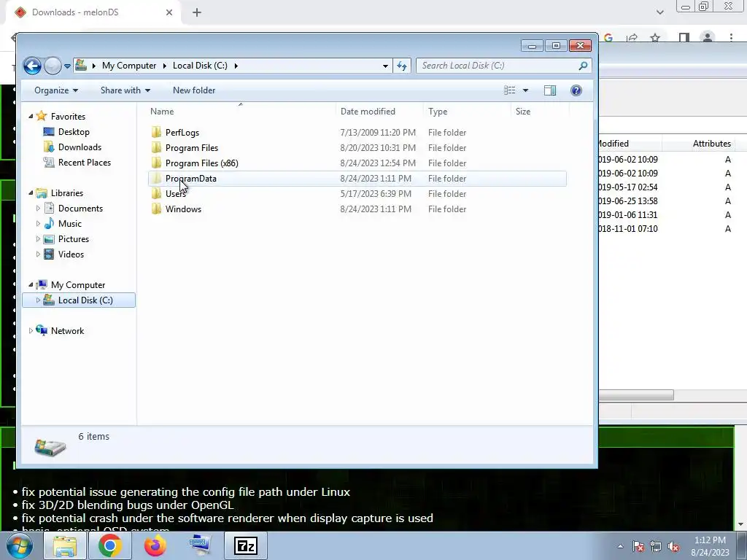Screen dimensions: 747x560
Task: Select the PerfLogs folder icon
Action: pyautogui.click(x=156, y=133)
